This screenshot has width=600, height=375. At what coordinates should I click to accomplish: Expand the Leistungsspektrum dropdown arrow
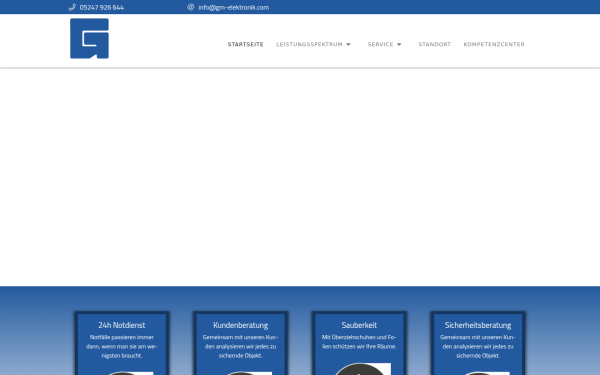[348, 44]
